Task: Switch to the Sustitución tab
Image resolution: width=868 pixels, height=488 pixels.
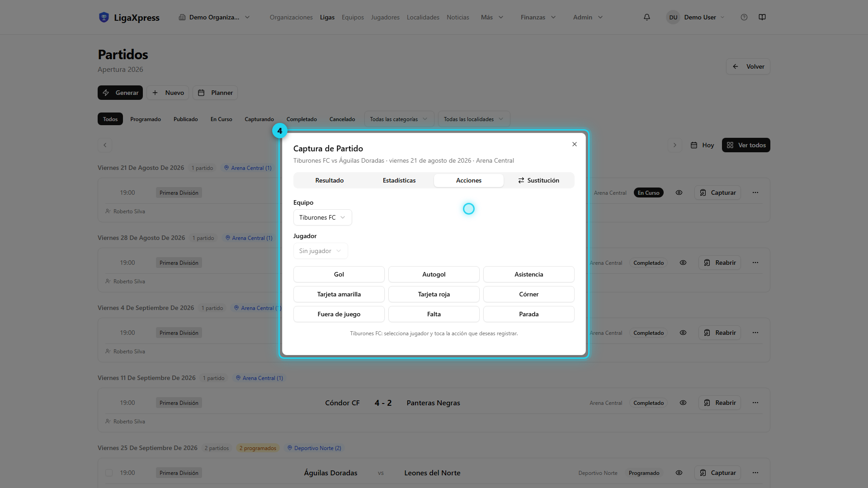Action: [x=538, y=180]
